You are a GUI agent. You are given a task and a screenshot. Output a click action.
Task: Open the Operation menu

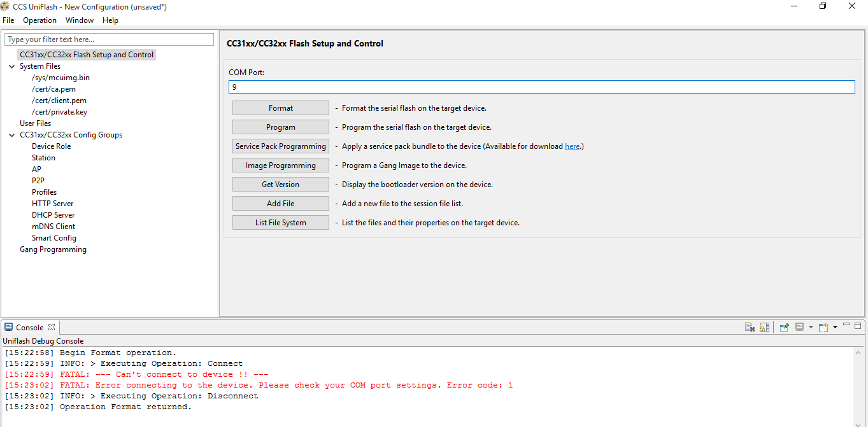point(39,20)
